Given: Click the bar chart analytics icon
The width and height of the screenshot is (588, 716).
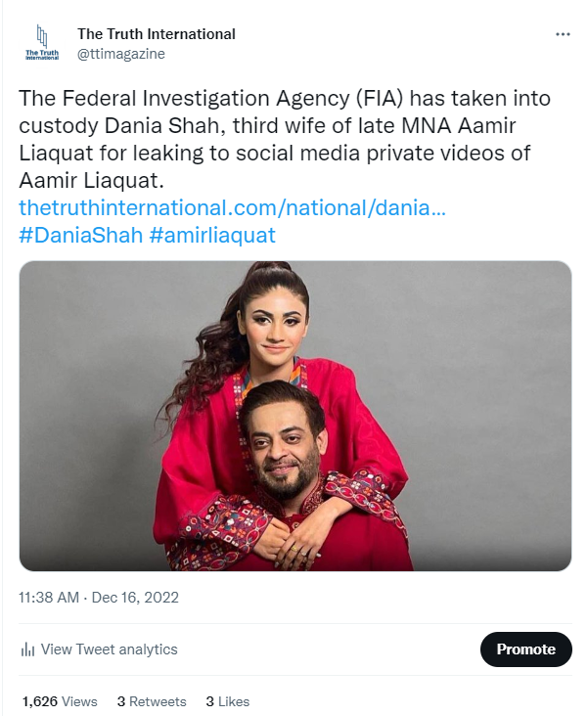Looking at the screenshot, I should (28, 649).
